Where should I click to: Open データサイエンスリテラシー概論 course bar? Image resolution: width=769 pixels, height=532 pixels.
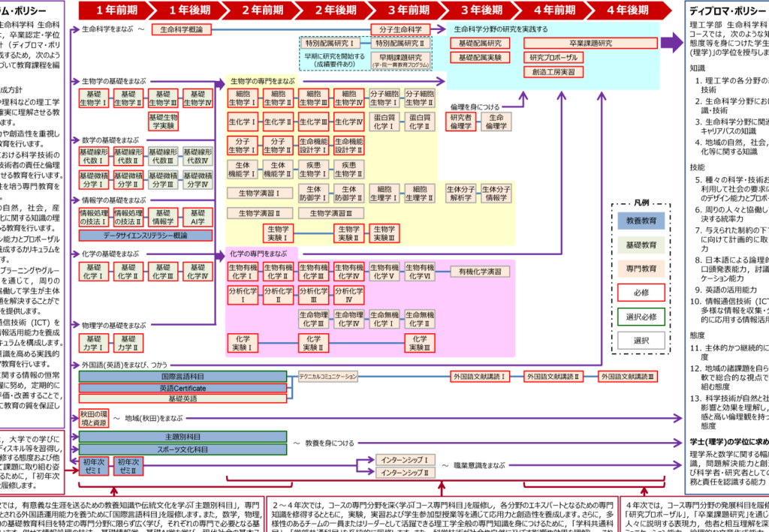tap(145, 236)
